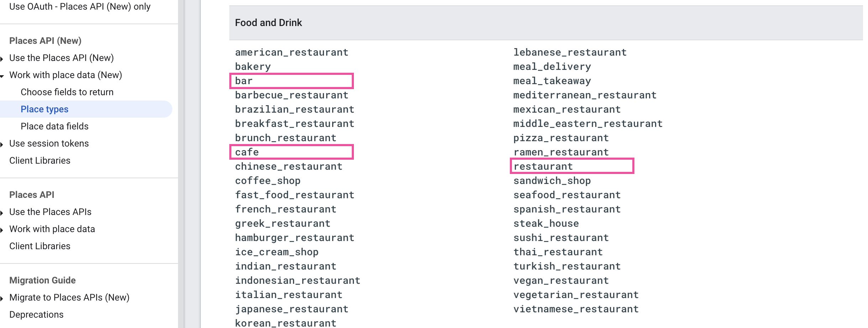Viewport: 868px width, 328px height.
Task: Expand the "Work with place data" section
Action: pyautogui.click(x=52, y=229)
